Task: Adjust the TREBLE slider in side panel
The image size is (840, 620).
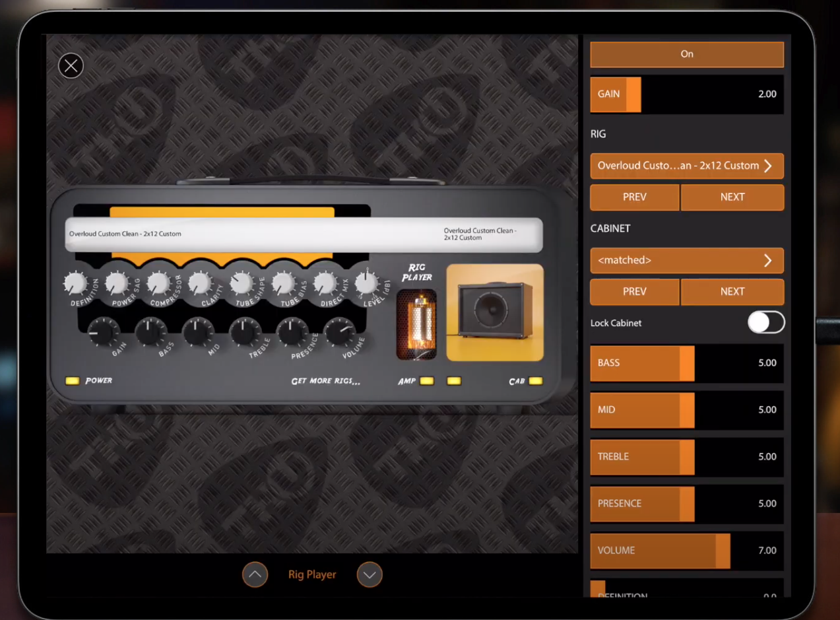Action: click(x=687, y=457)
